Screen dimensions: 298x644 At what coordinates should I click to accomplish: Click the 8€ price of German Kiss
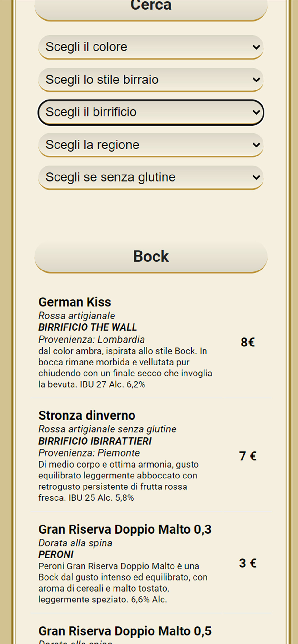coord(248,342)
